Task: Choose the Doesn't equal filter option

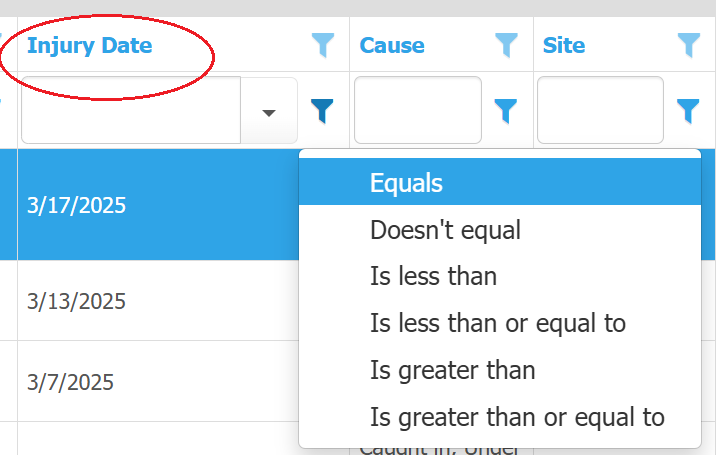Action: click(x=445, y=230)
